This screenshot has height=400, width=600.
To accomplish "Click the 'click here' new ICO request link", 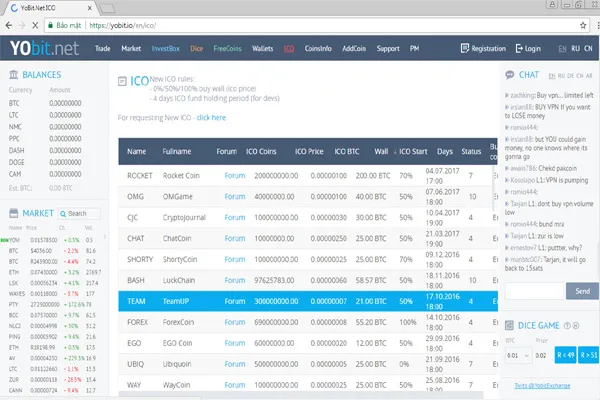I will [x=211, y=118].
